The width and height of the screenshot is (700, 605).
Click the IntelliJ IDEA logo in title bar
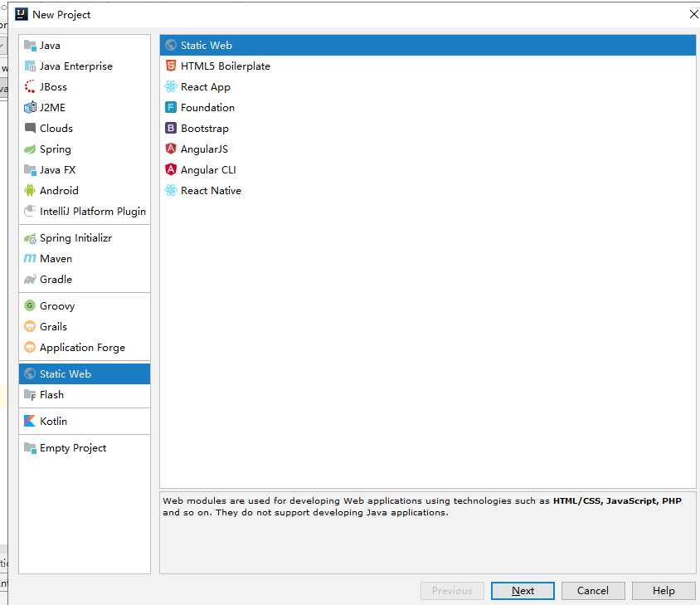coord(22,14)
